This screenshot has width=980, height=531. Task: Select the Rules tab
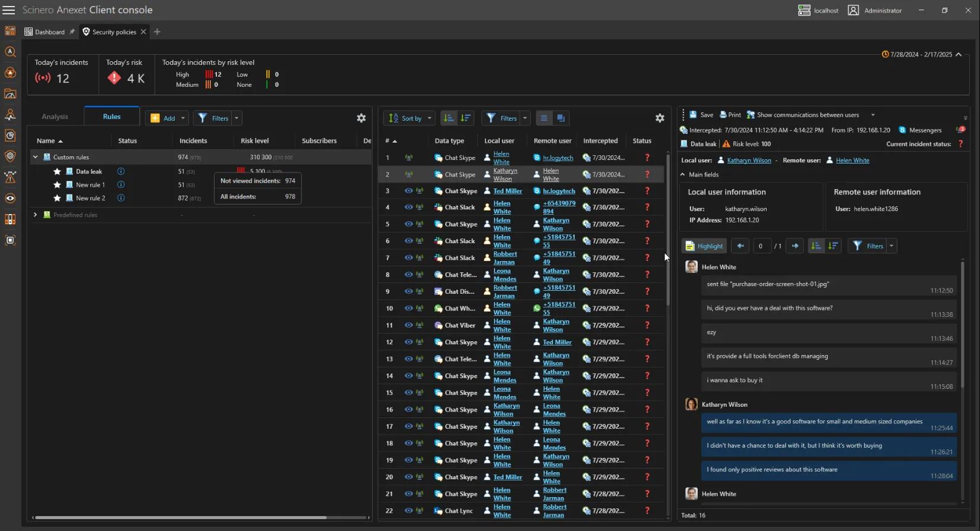click(112, 117)
